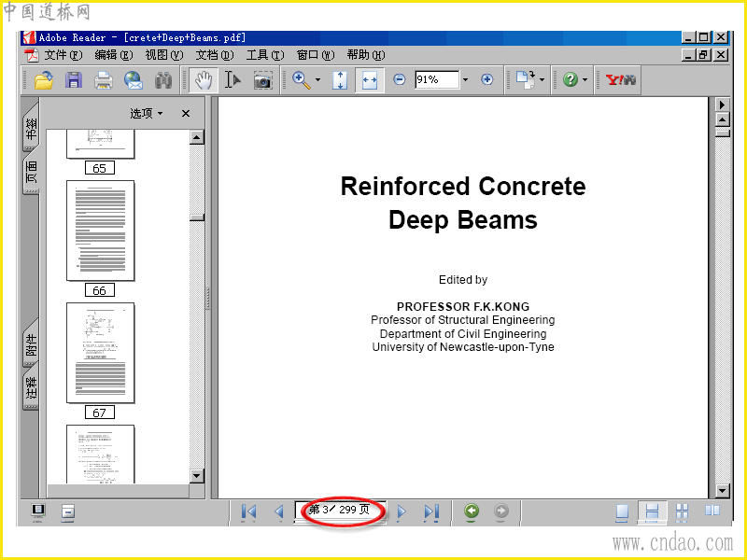The height and width of the screenshot is (560, 747).
Task: Select page 67 thumbnail
Action: pos(101,353)
